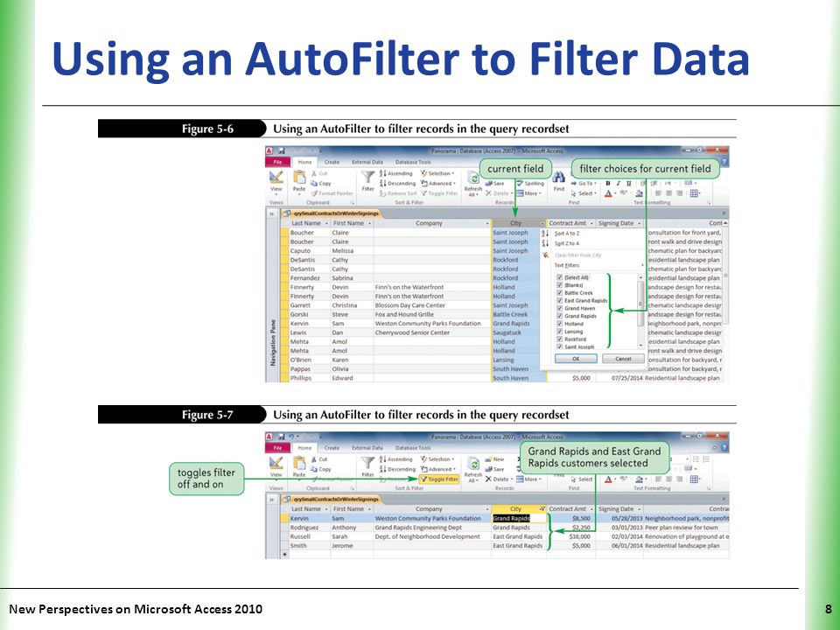Select Database Tools tab in Figure 5-6

[413, 162]
